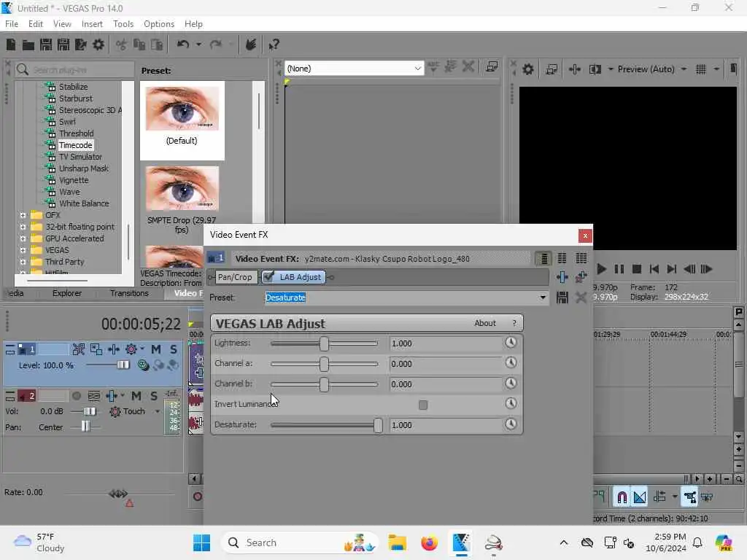The height and width of the screenshot is (560, 747).
Task: Stop the preview playback
Action: pos(636,269)
